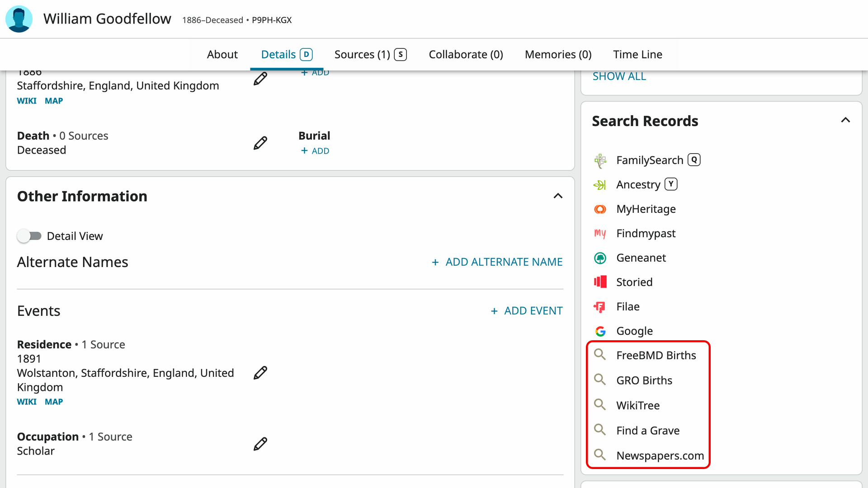The width and height of the screenshot is (868, 488).
Task: Collapse the Search Records panel
Action: coord(845,120)
